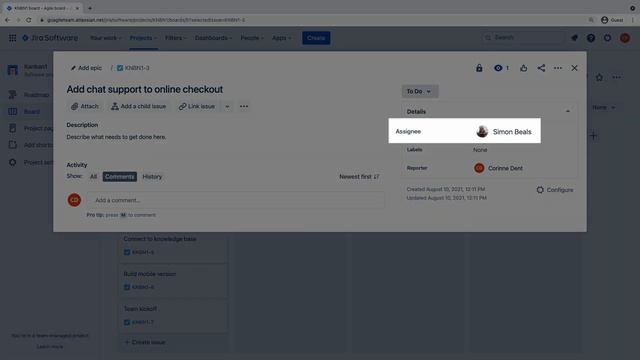Open the Projects menu

click(x=143, y=38)
